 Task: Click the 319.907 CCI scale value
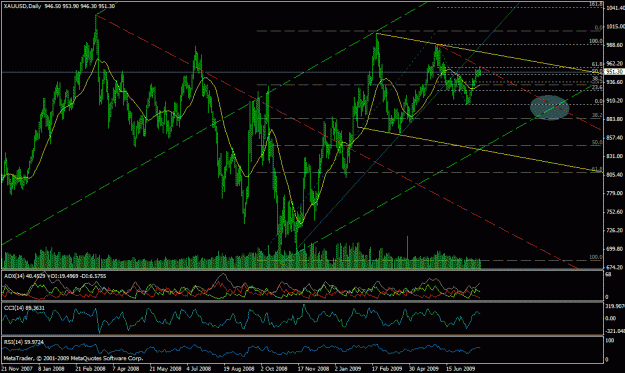point(615,306)
